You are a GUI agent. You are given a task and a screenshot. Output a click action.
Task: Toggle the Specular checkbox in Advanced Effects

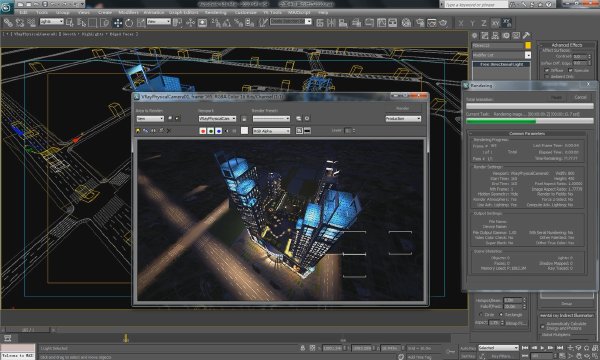pyautogui.click(x=570, y=70)
